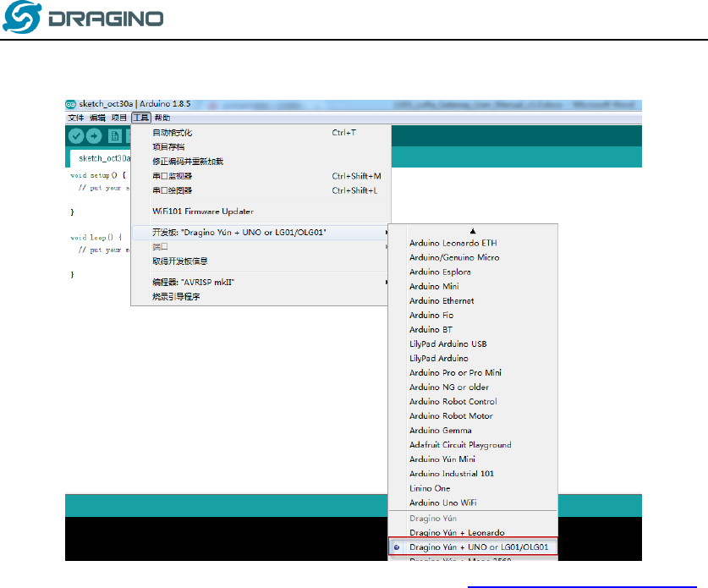Click the Verify checkmark toolbar icon
The image size is (708, 588).
pos(76,136)
